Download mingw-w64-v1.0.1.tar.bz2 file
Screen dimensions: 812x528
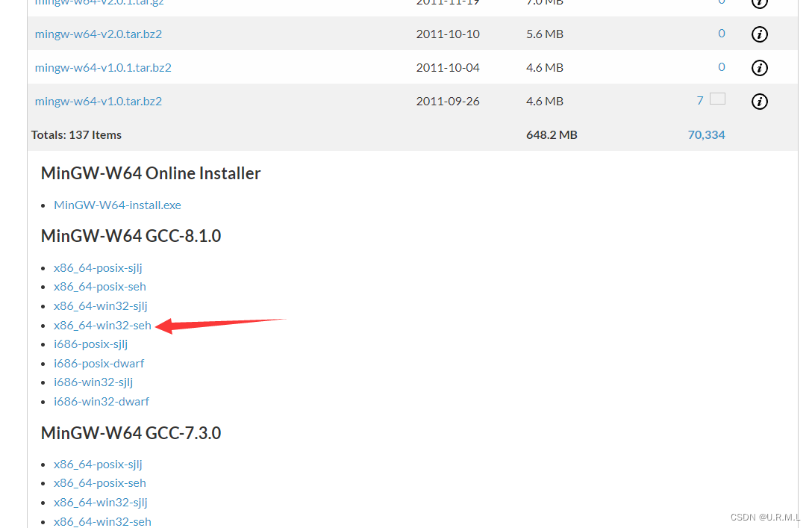click(x=103, y=67)
